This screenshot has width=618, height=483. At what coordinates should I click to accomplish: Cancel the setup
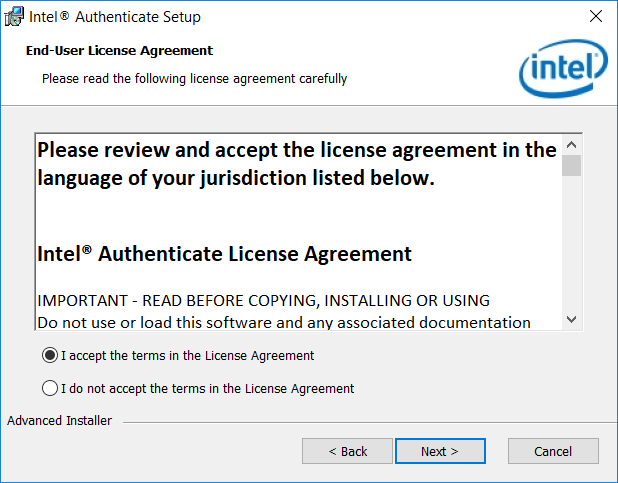coord(553,451)
